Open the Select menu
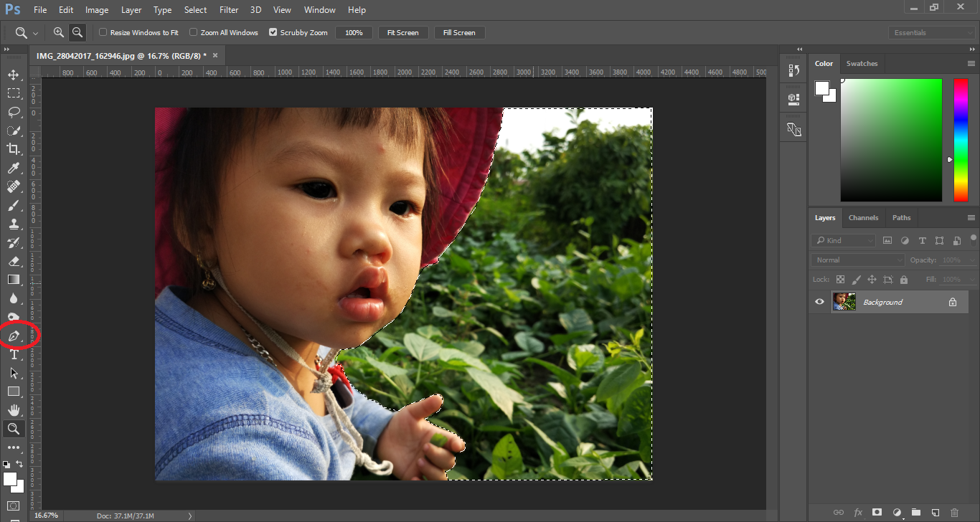Viewport: 980px width, 522px height. coord(195,10)
